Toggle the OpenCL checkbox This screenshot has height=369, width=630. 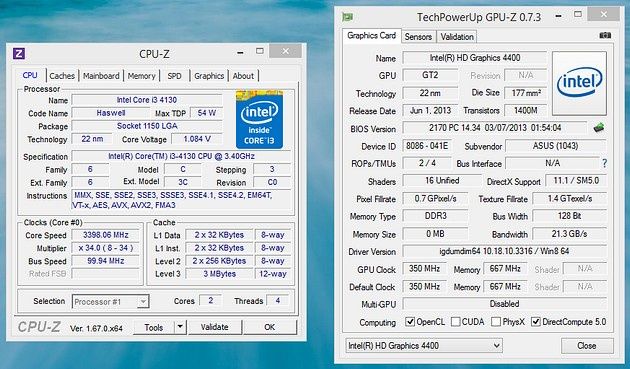click(410, 322)
